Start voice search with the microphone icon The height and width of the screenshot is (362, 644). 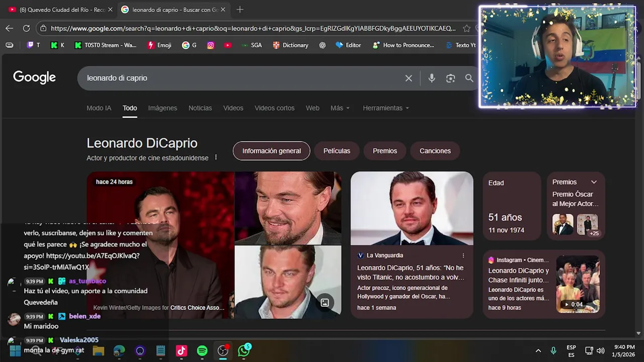[x=432, y=78]
